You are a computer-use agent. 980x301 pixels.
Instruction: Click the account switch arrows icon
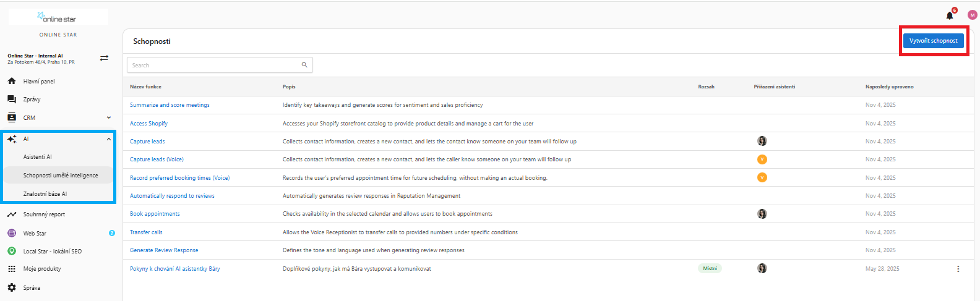(104, 58)
